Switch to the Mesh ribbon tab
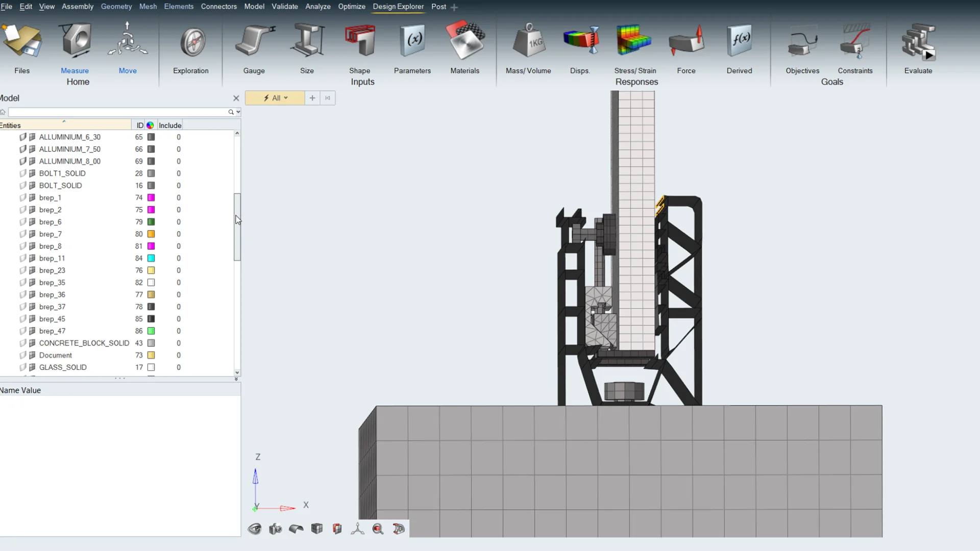Image resolution: width=980 pixels, height=551 pixels. point(148,7)
